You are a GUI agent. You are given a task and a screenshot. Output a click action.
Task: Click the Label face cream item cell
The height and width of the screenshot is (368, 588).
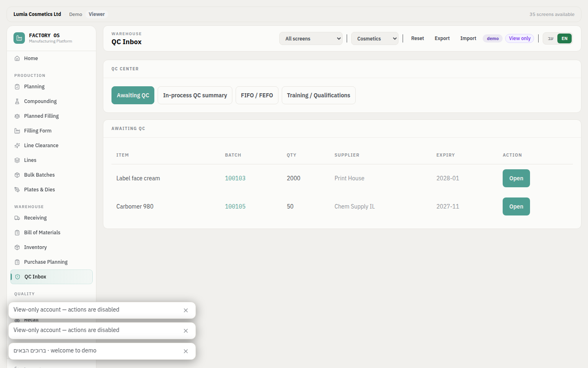coord(138,178)
